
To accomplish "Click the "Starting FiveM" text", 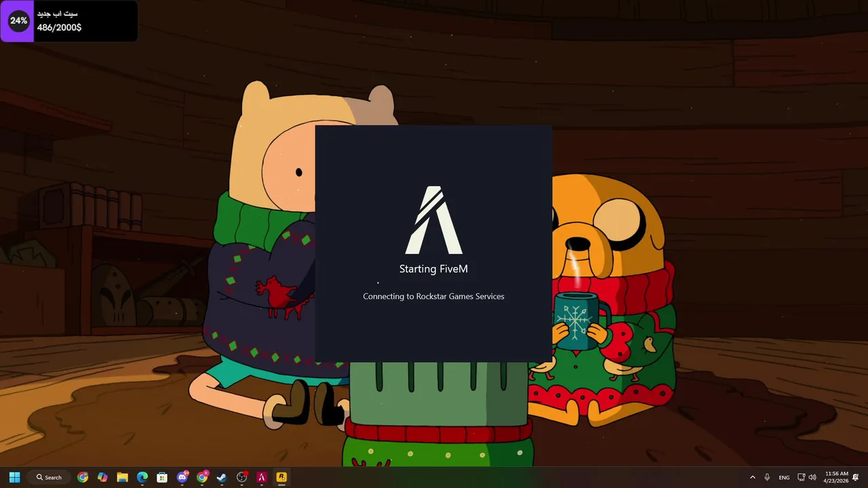I will [x=433, y=269].
